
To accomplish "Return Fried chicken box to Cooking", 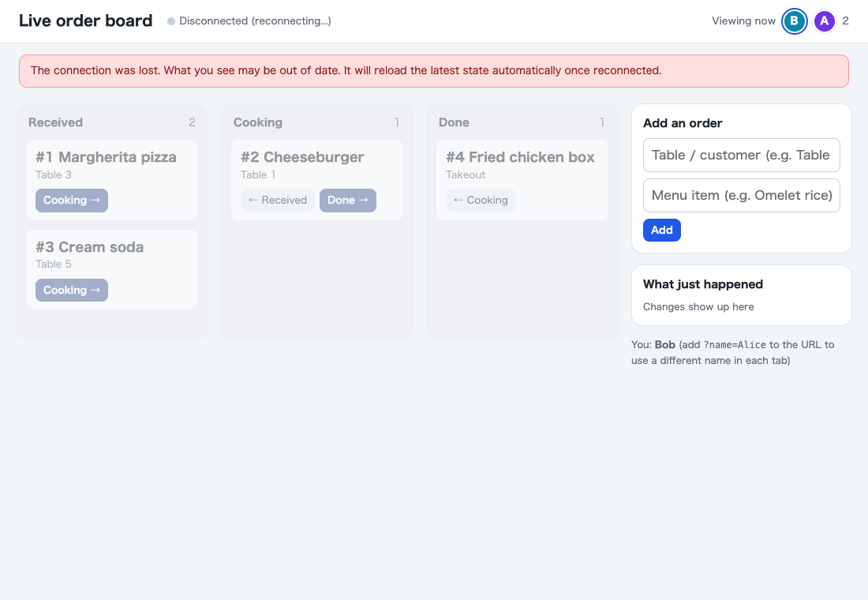I will click(481, 201).
